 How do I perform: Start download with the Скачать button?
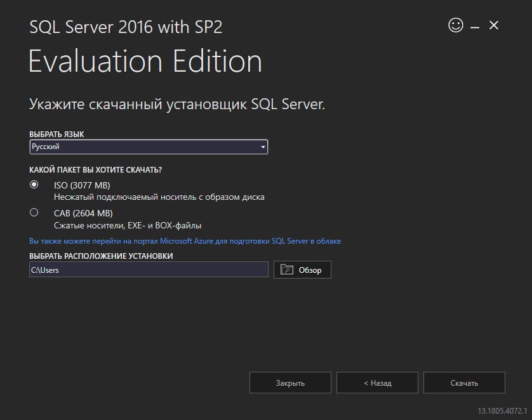(464, 383)
